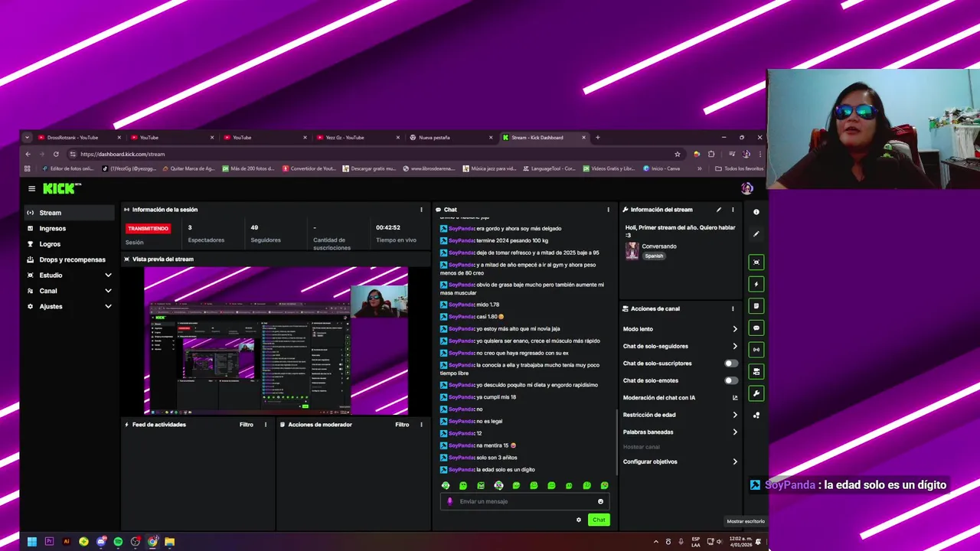Open Logros in the Kick sidebar

[x=70, y=244]
